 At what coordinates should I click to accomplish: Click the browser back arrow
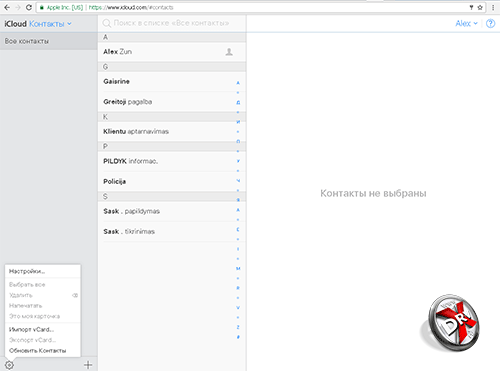tap(7, 7)
